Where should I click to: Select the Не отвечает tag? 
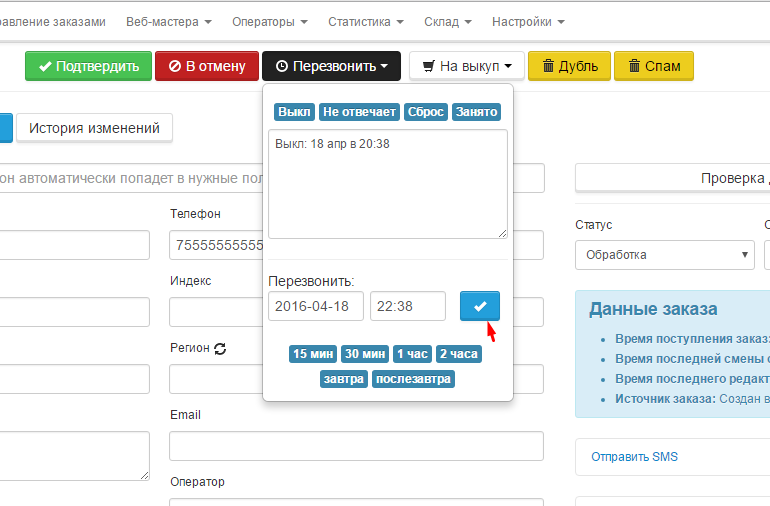pos(359,112)
